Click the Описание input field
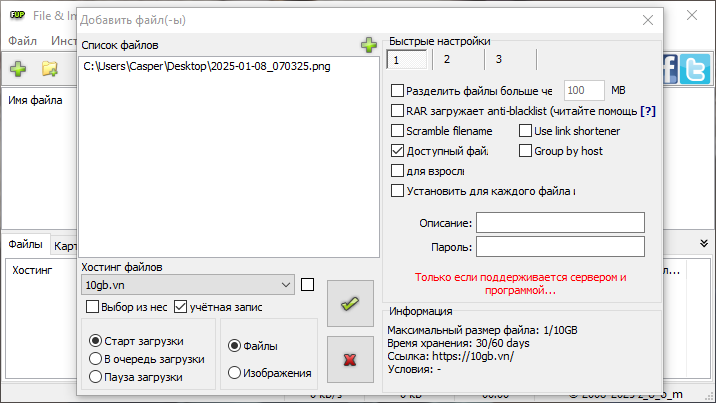 coord(560,223)
